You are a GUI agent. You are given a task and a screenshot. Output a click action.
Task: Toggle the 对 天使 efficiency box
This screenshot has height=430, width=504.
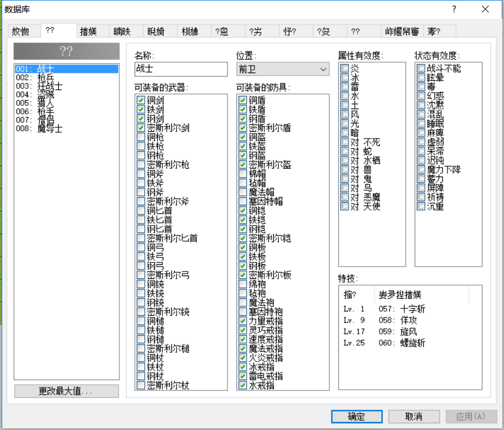[x=344, y=206]
